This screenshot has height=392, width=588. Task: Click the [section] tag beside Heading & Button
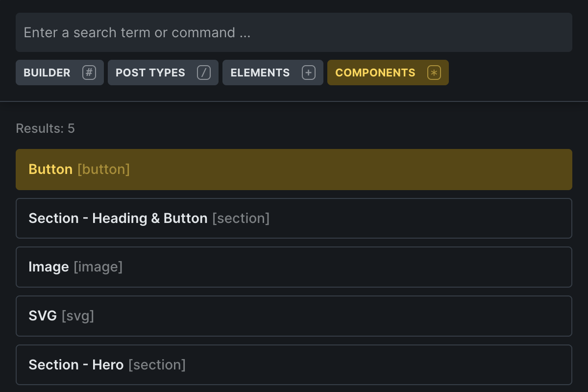click(241, 219)
